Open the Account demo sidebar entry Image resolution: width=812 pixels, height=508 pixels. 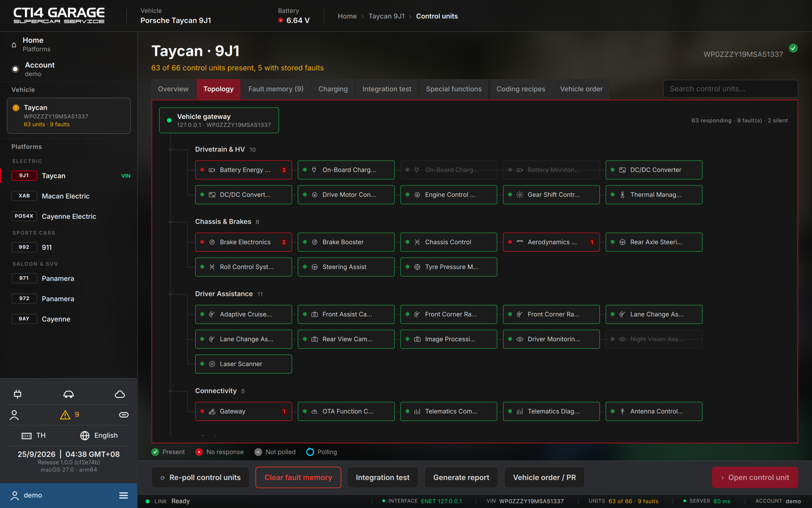[69, 69]
